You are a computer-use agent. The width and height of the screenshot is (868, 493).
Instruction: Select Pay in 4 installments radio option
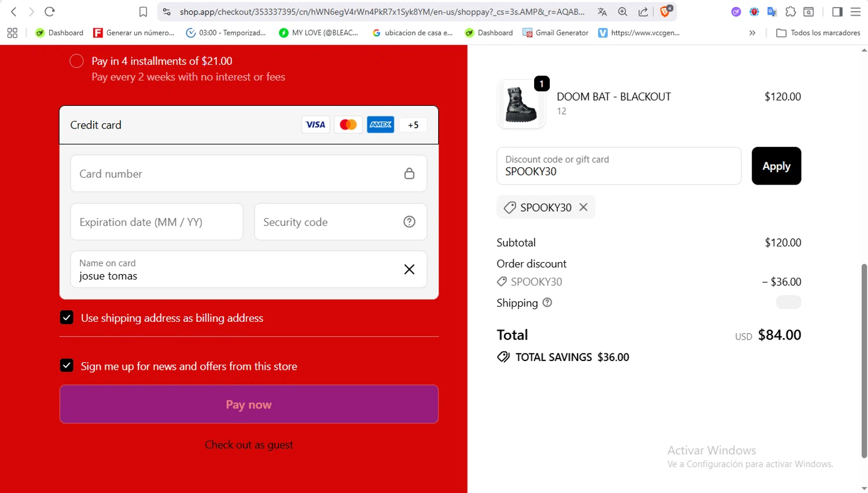click(76, 61)
